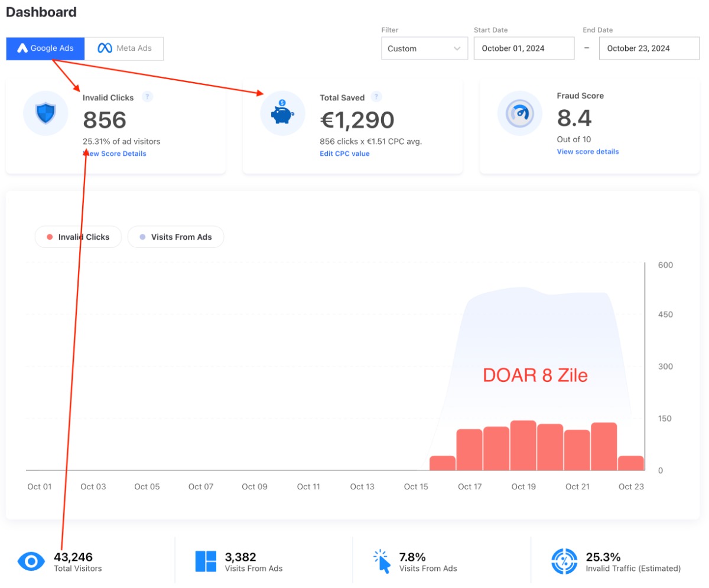Select the 3,382 Visits From Ads value
This screenshot has width=709, height=588.
(241, 557)
